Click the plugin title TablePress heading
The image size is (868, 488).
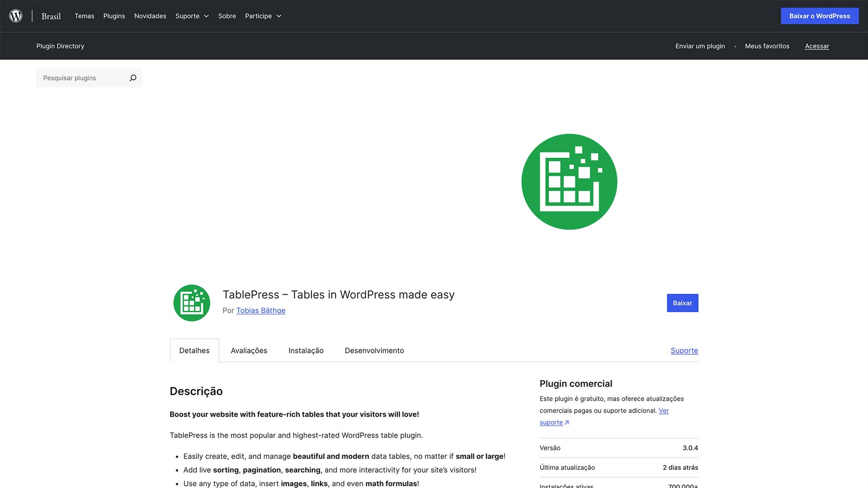click(338, 295)
